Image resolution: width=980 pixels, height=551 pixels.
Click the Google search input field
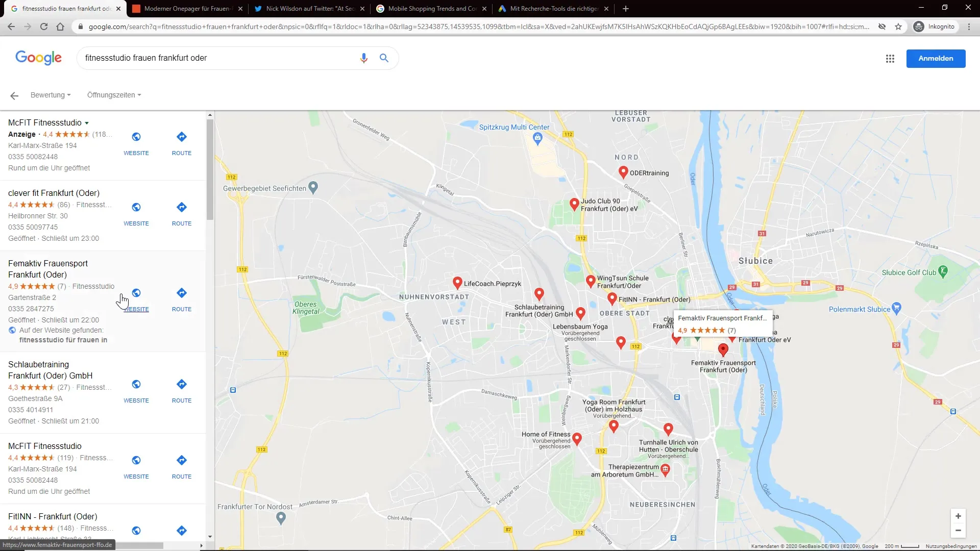(x=219, y=58)
